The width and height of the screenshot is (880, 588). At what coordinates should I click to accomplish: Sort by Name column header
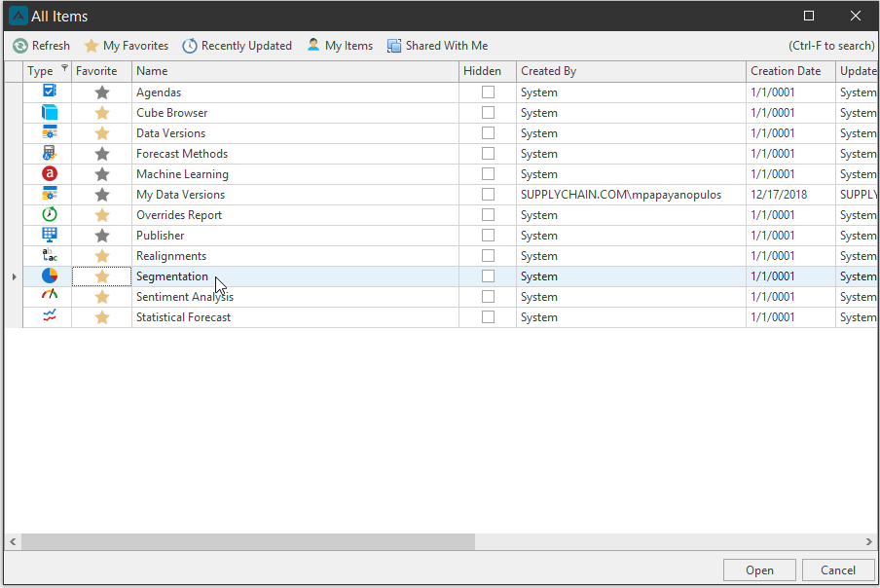[x=295, y=71]
